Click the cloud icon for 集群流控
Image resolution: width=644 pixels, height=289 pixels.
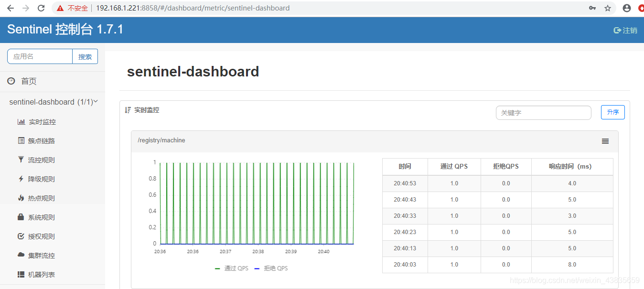[x=21, y=255]
